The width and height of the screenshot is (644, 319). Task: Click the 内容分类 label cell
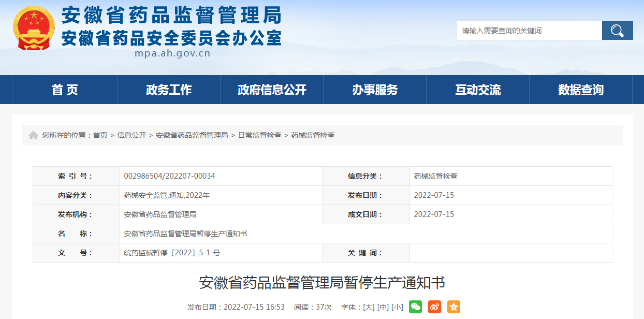tap(76, 195)
